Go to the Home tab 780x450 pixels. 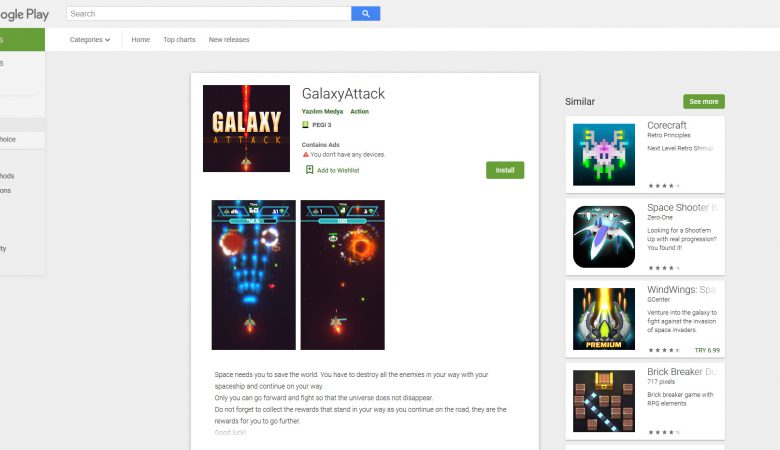(140, 40)
